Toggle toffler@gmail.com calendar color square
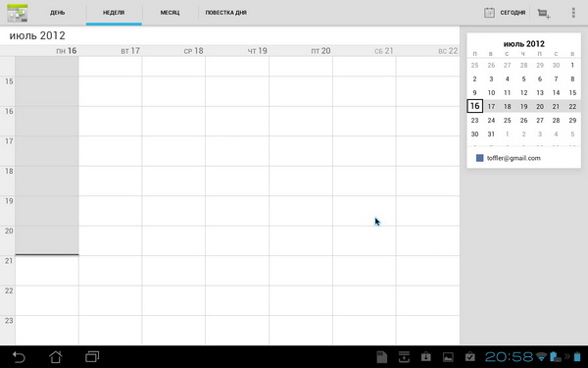Screen dimensions: 588x368 [x=479, y=158]
